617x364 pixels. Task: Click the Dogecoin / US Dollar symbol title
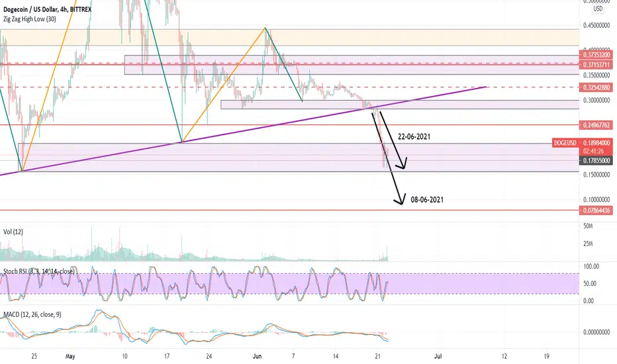[47, 9]
